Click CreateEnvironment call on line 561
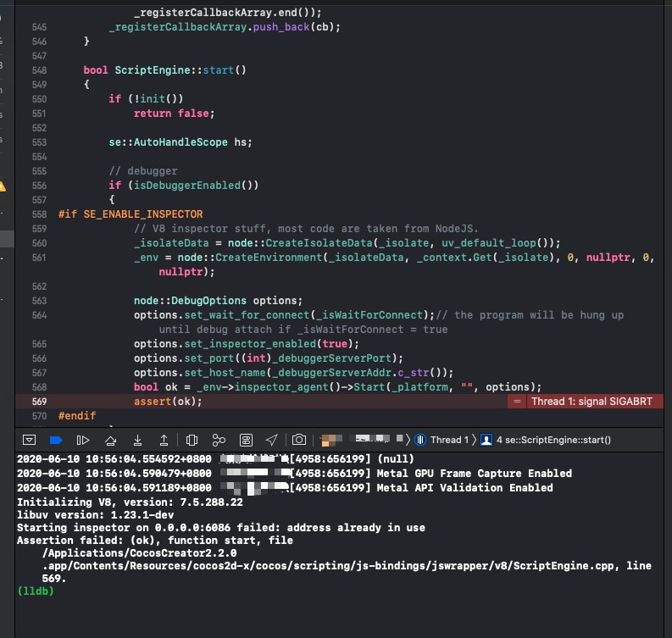Screen dimensions: 672x638 point(269,258)
